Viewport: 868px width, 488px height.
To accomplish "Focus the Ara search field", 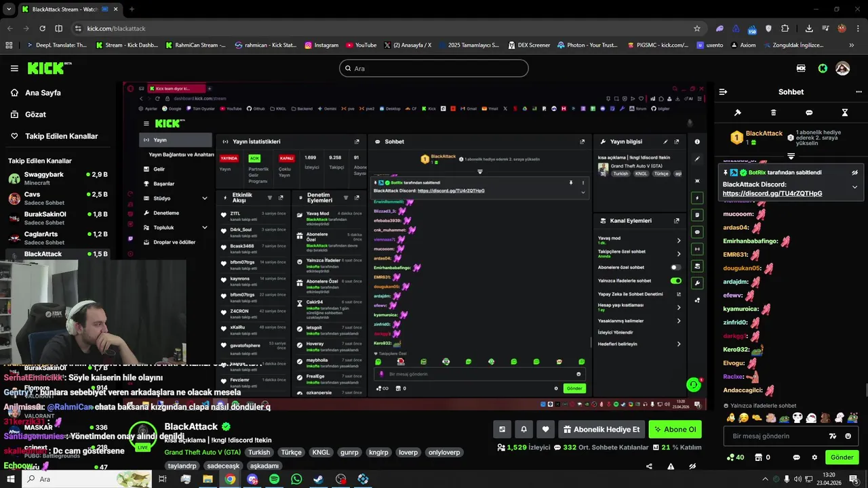I will (x=434, y=68).
